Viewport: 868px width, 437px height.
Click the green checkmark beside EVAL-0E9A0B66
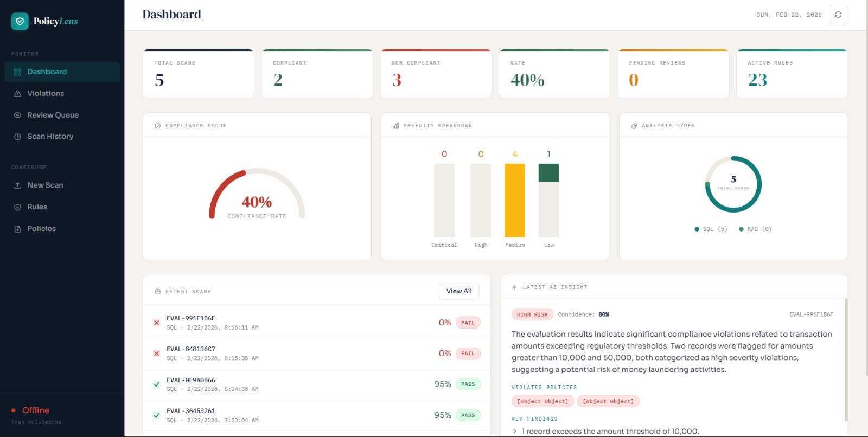pos(156,384)
